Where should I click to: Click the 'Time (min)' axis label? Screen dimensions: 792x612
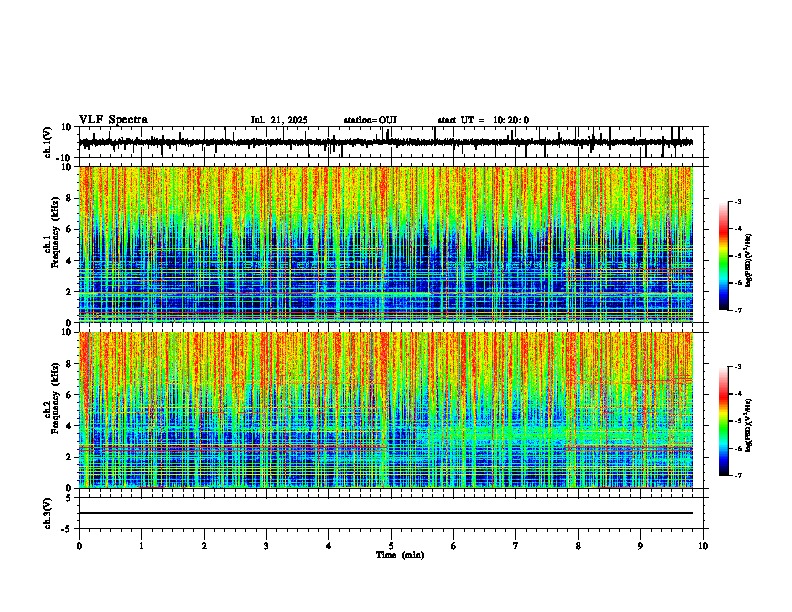[x=400, y=555]
